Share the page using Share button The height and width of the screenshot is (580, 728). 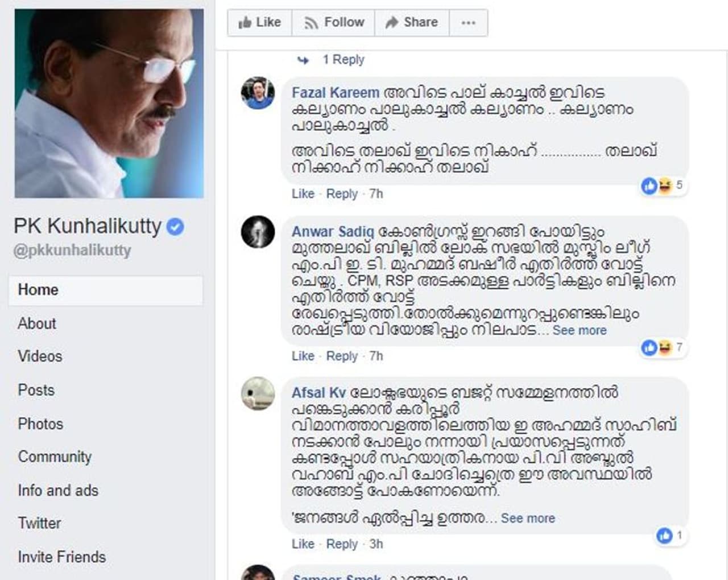[x=412, y=23]
